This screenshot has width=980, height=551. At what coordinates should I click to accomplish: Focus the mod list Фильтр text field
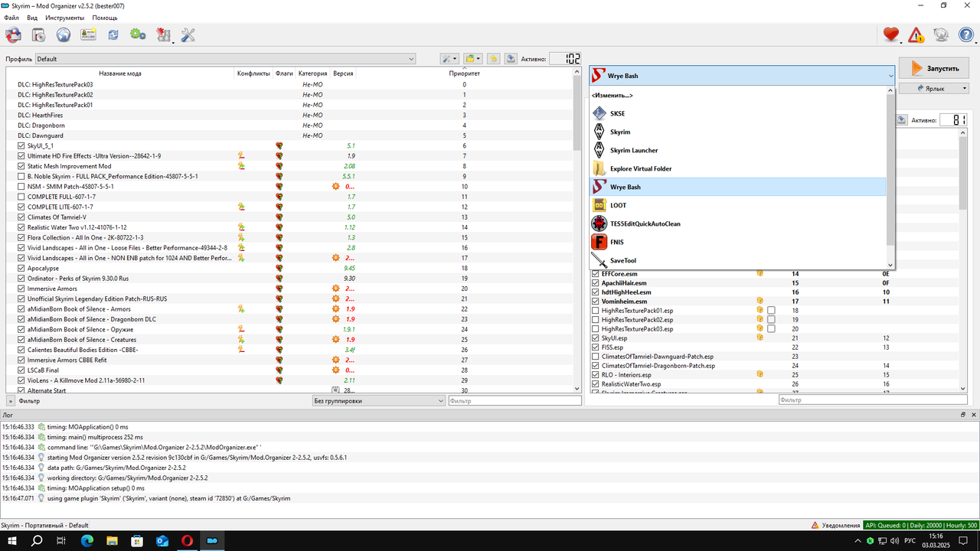coord(514,400)
